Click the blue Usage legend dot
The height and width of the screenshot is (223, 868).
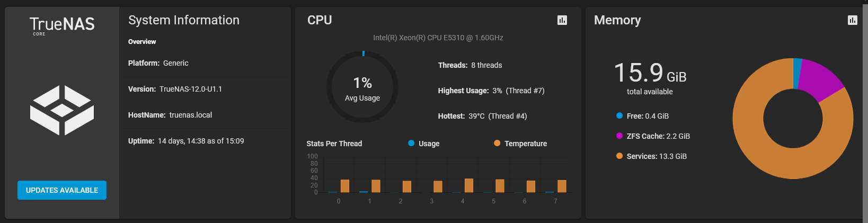(x=411, y=143)
